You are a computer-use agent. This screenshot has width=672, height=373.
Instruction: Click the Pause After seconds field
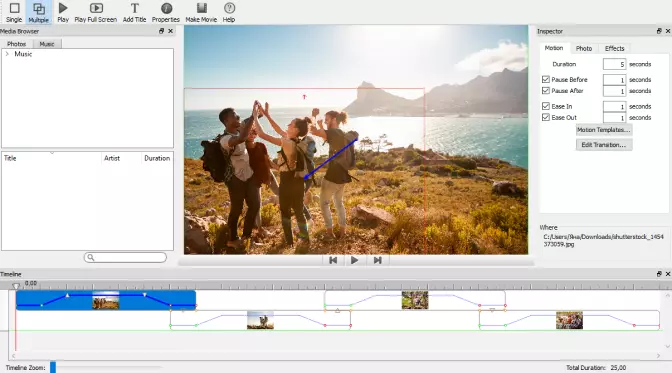[614, 91]
